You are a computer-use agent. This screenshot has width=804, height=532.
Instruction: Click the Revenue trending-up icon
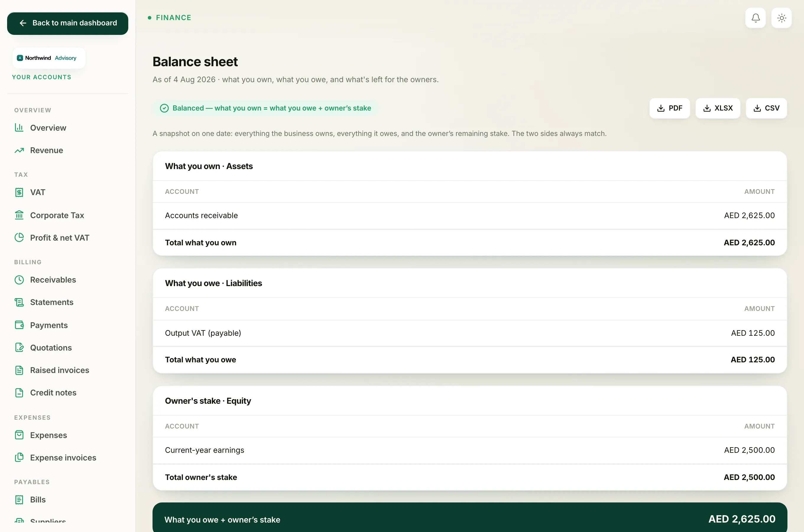click(19, 150)
